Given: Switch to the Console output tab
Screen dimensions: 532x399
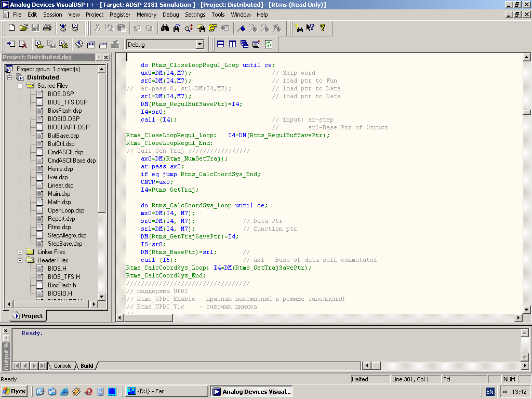Looking at the screenshot, I should coord(62,366).
